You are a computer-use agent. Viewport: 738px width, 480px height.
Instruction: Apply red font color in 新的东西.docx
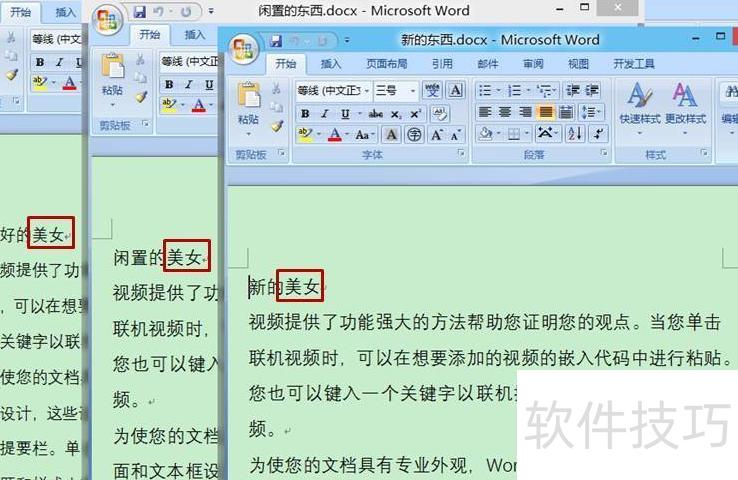pyautogui.click(x=335, y=135)
